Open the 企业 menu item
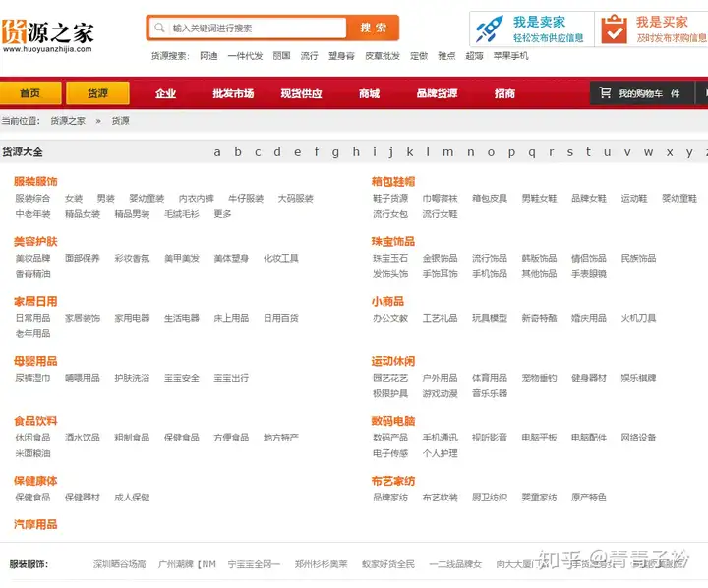The width and height of the screenshot is (708, 588). 165,94
